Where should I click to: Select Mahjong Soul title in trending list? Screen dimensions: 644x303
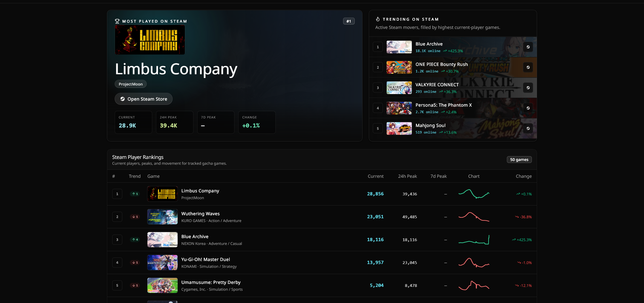pyautogui.click(x=430, y=125)
